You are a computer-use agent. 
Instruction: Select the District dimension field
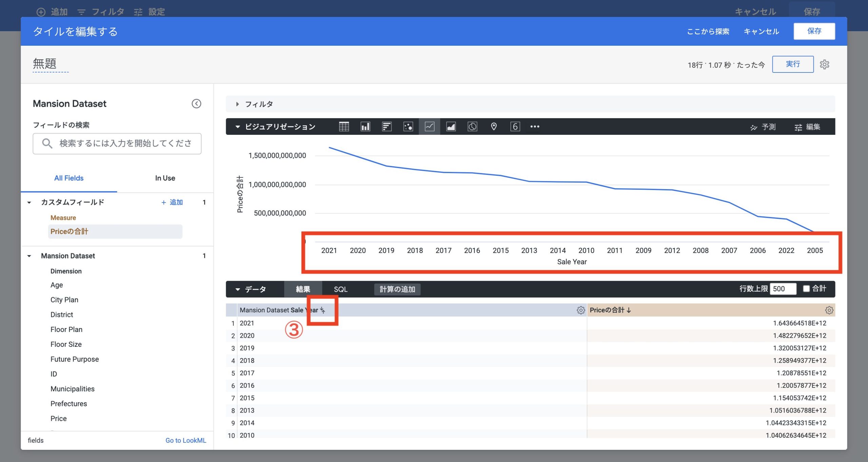(62, 315)
